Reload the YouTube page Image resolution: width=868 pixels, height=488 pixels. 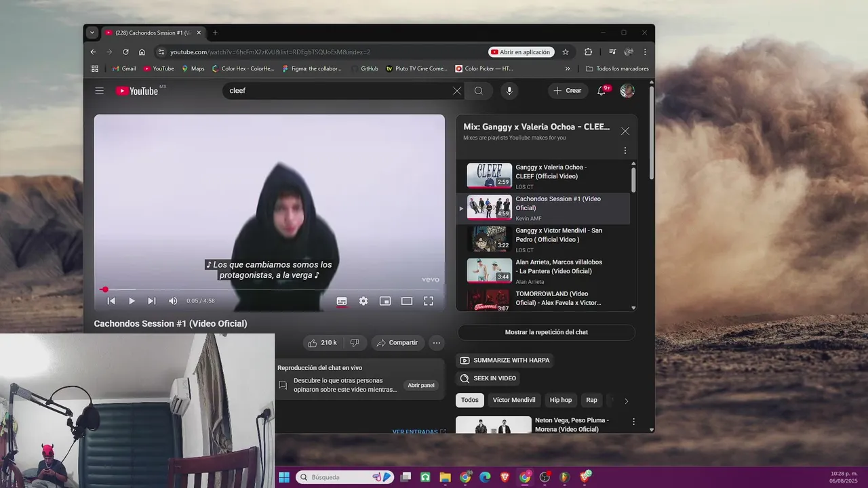click(x=125, y=52)
